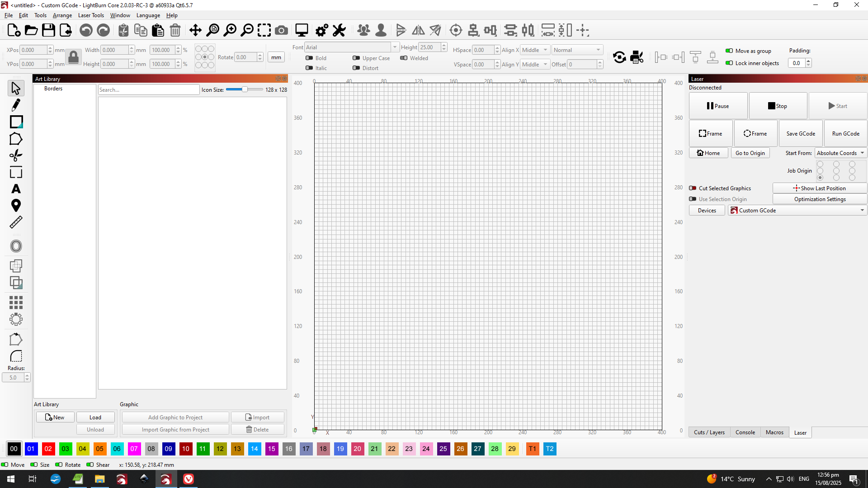The height and width of the screenshot is (488, 868).
Task: Click the Save GCode button
Action: point(800,134)
